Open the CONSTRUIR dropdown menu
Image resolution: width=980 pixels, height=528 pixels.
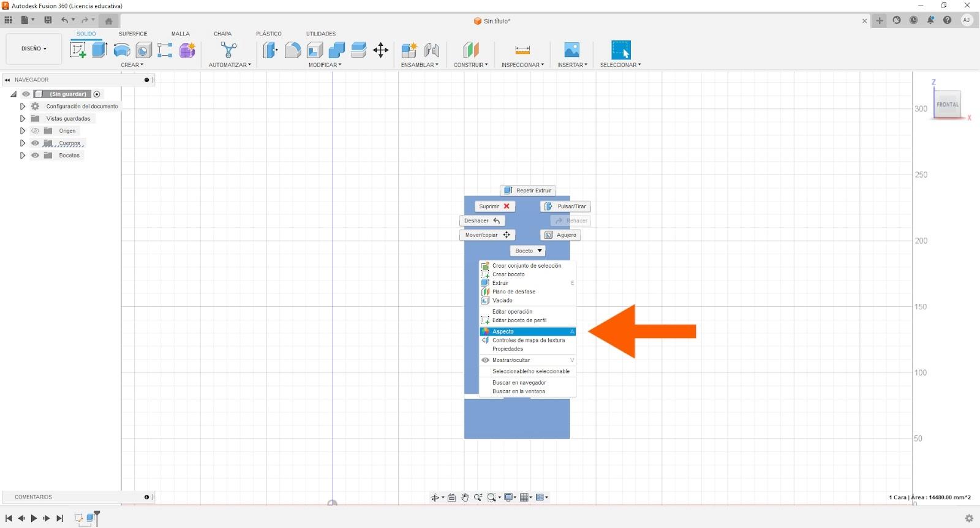tap(470, 65)
